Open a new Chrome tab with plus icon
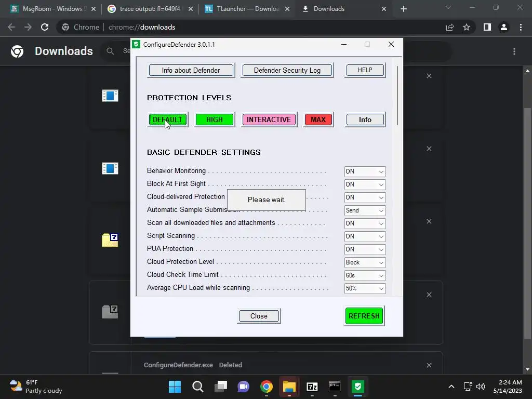 [403, 9]
